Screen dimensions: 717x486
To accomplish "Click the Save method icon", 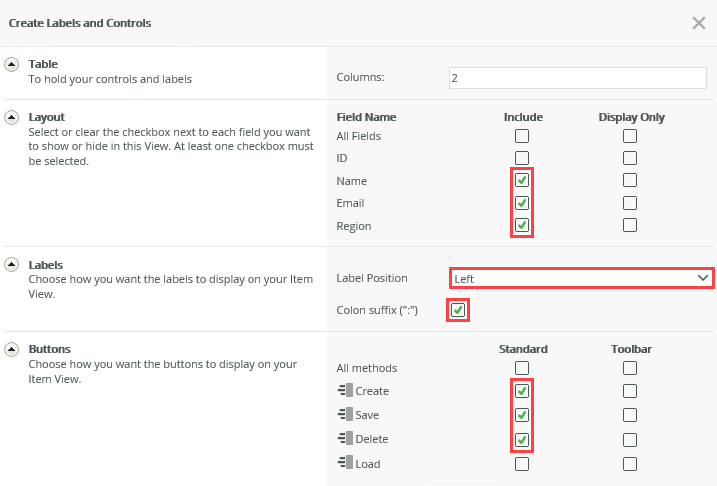I will pyautogui.click(x=344, y=415).
